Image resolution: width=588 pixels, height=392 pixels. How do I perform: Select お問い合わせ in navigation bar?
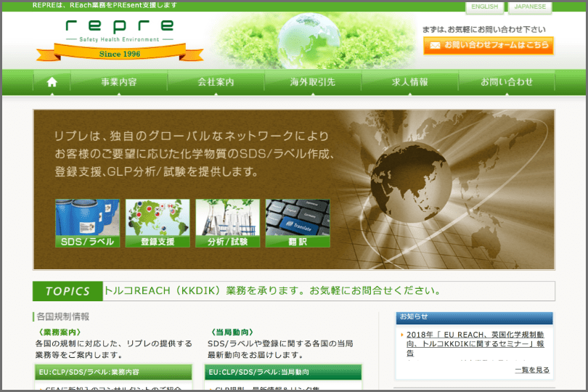(x=507, y=82)
